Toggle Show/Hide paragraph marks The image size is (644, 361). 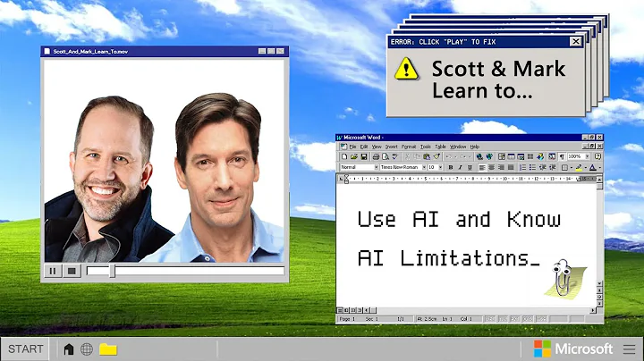pyautogui.click(x=562, y=156)
